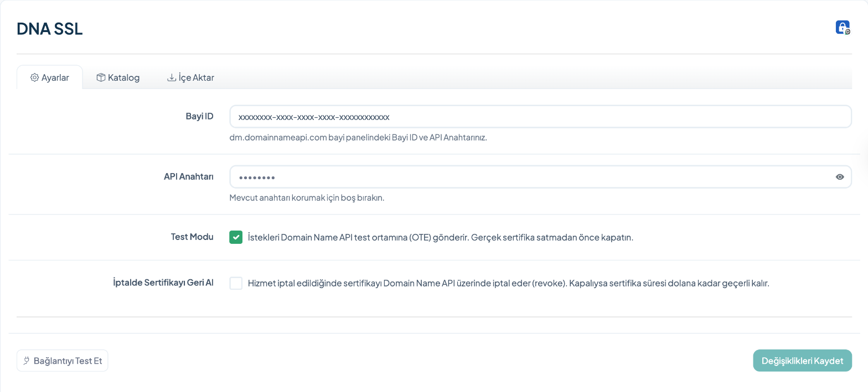Image resolution: width=868 pixels, height=392 pixels.
Task: Reveal API key with the eye icon
Action: (x=840, y=177)
